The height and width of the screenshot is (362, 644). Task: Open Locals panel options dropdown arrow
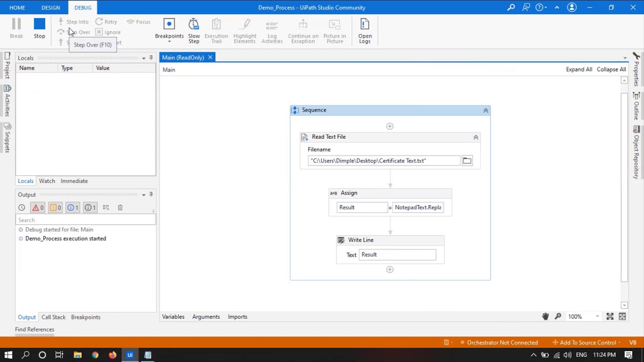coord(143,58)
